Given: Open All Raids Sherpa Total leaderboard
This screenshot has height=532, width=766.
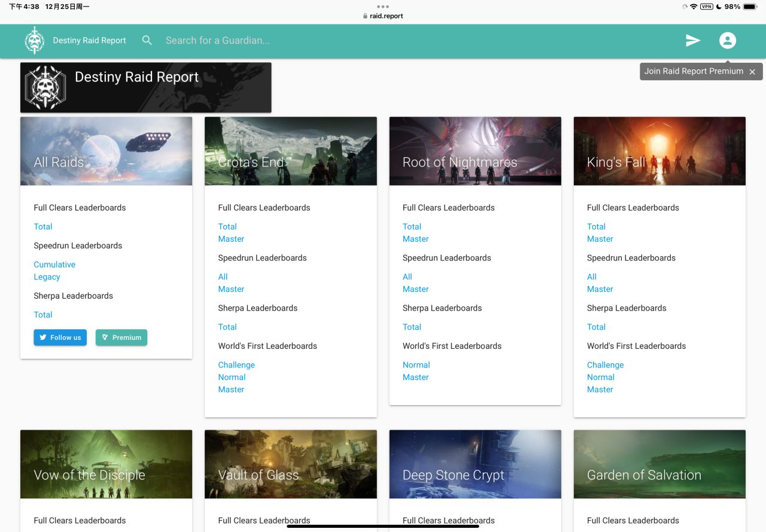Looking at the screenshot, I should pyautogui.click(x=43, y=315).
